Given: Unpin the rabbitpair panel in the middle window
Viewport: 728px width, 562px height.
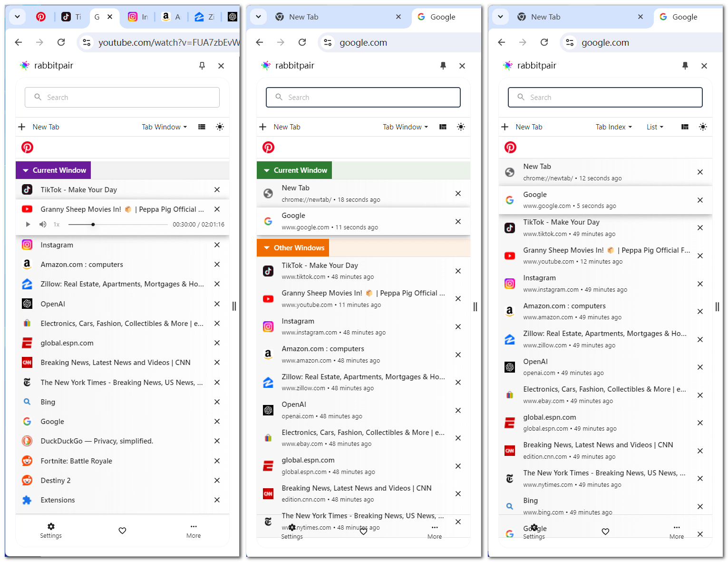Looking at the screenshot, I should (443, 66).
